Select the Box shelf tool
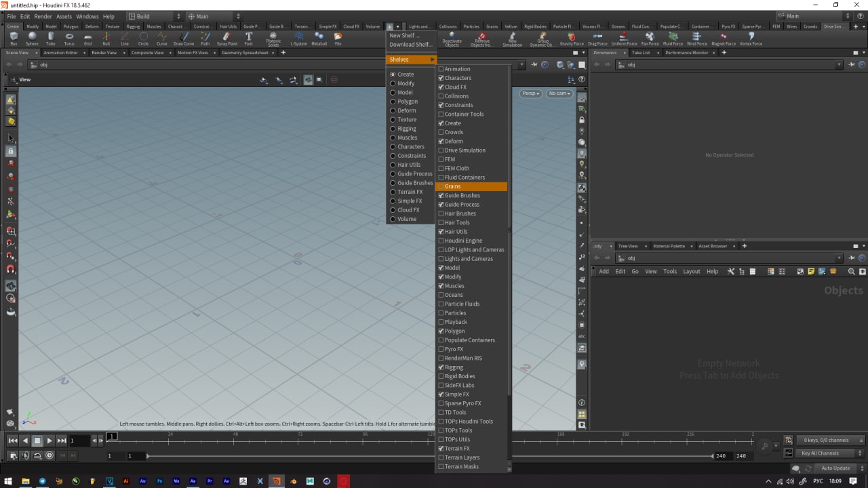This screenshot has height=488, width=868. 14,39
